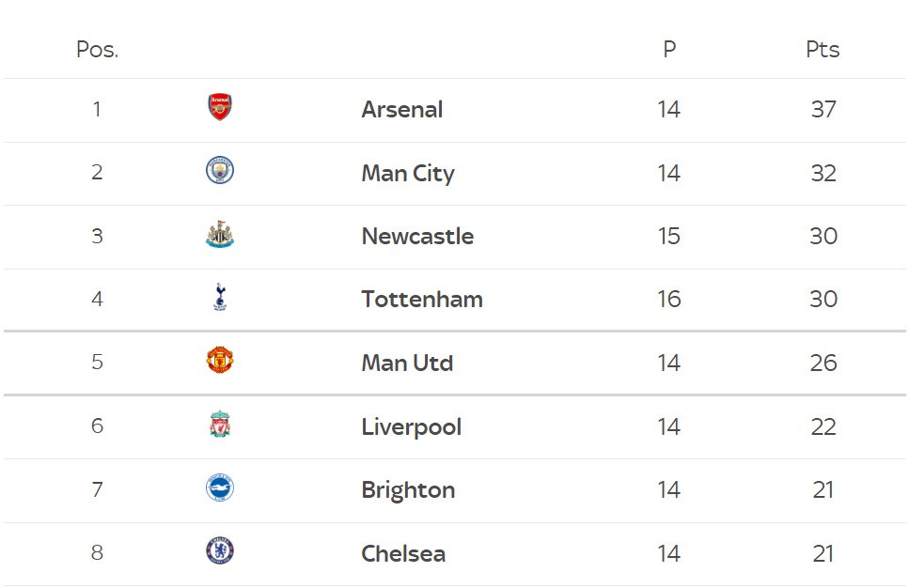Click the Tottenham cockerel logo
Viewport: 909px width, 588px height.
(219, 298)
